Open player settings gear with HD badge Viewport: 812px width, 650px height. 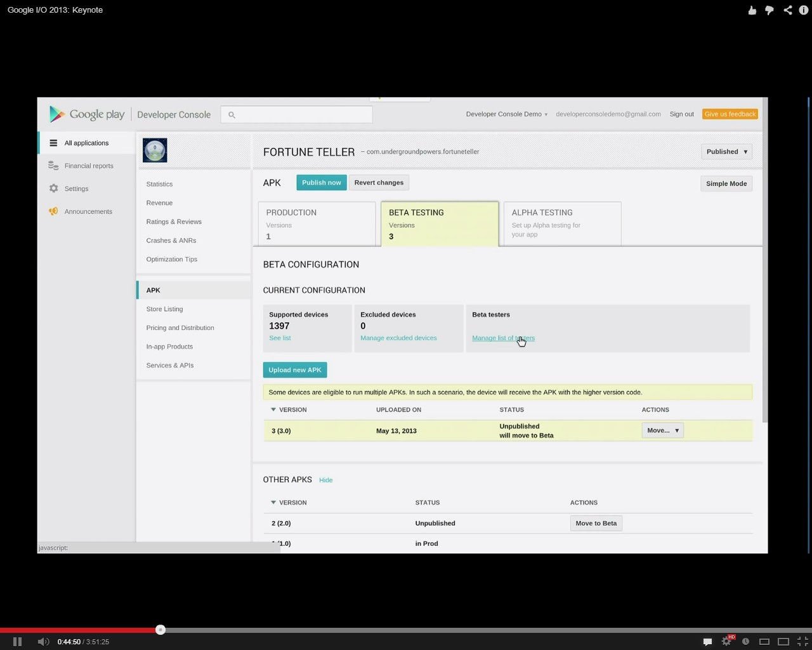(727, 641)
